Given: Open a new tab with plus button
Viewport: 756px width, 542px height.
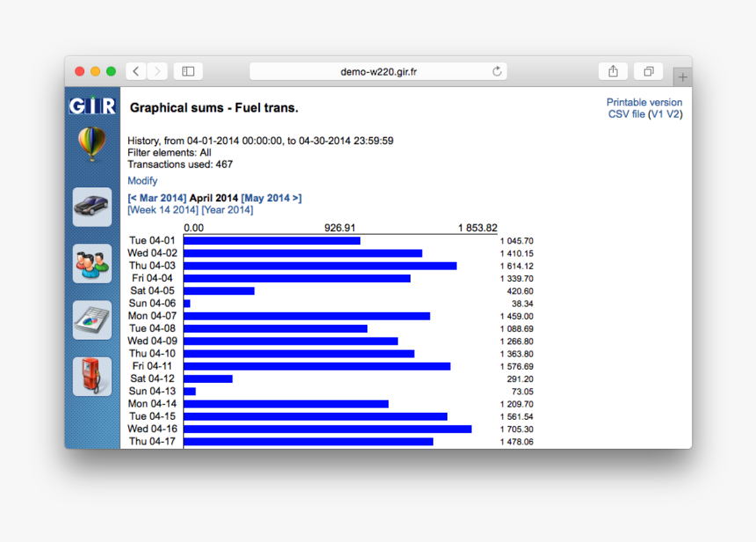Looking at the screenshot, I should [x=682, y=77].
